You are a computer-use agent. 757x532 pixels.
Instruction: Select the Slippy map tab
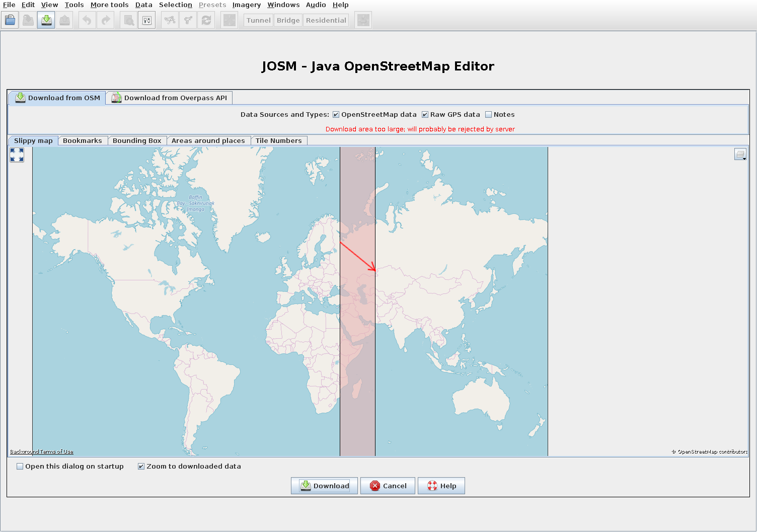click(x=33, y=141)
